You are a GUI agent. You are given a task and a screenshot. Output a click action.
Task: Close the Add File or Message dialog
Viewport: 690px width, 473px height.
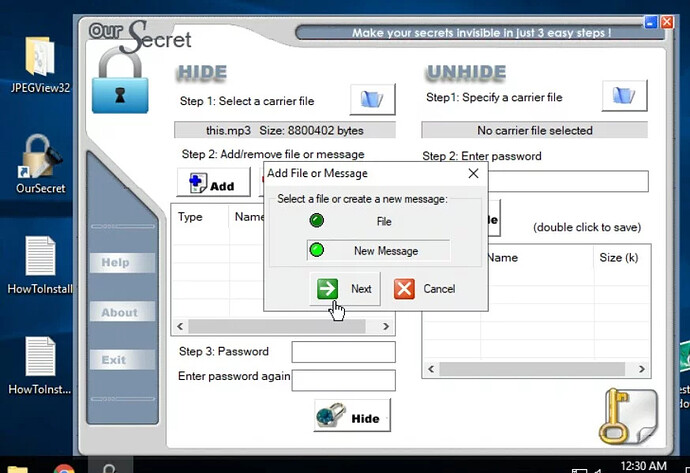473,173
